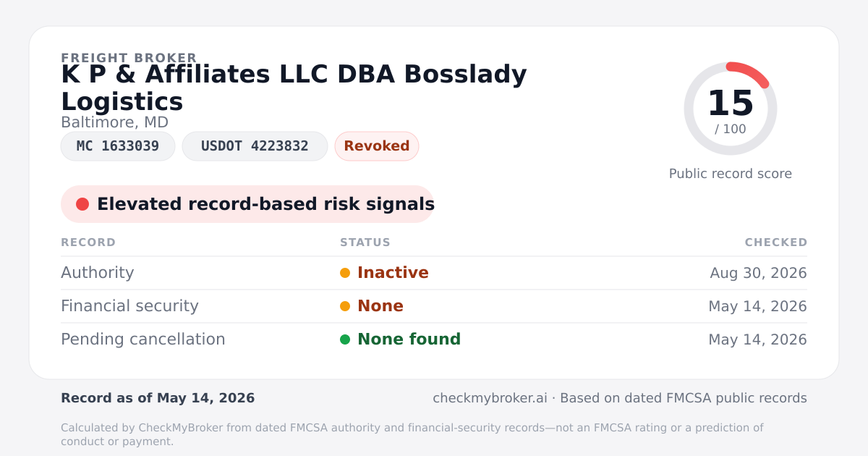Click the Aug 30, 2026 checked date
The image size is (868, 456).
pos(758,273)
